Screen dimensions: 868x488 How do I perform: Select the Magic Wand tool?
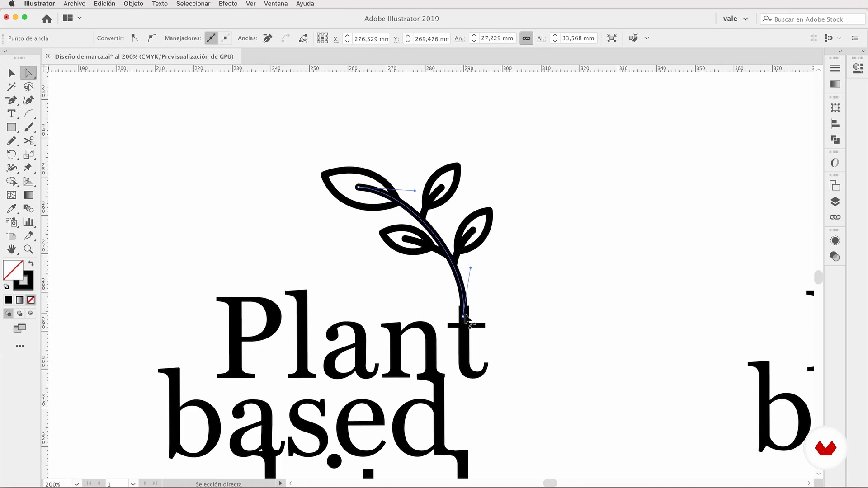11,87
